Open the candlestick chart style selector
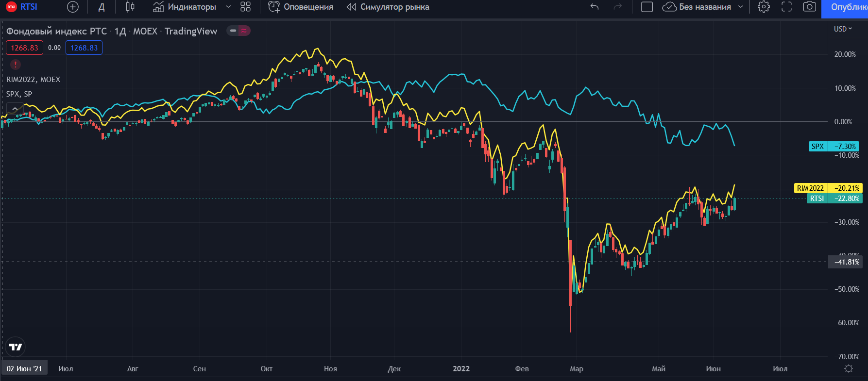The height and width of the screenshot is (381, 868). point(130,7)
